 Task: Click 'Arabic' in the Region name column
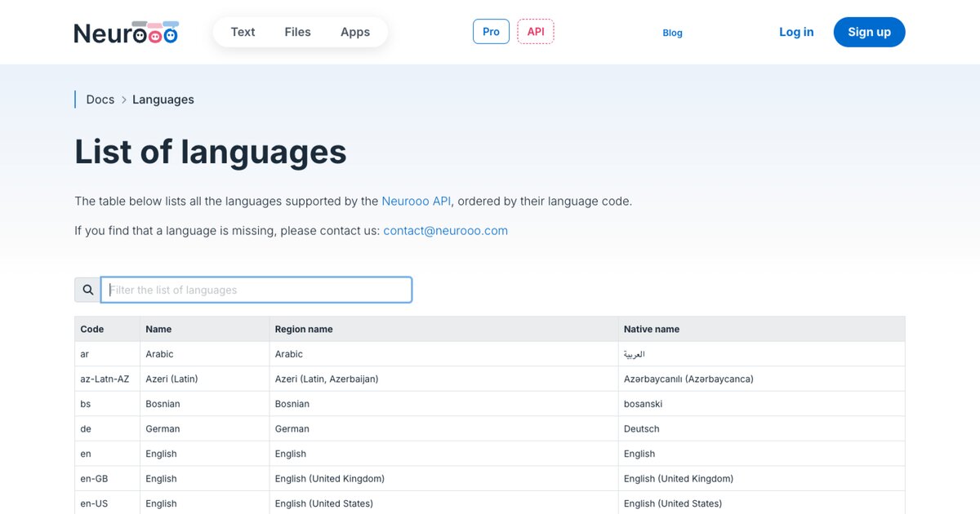tap(444, 354)
